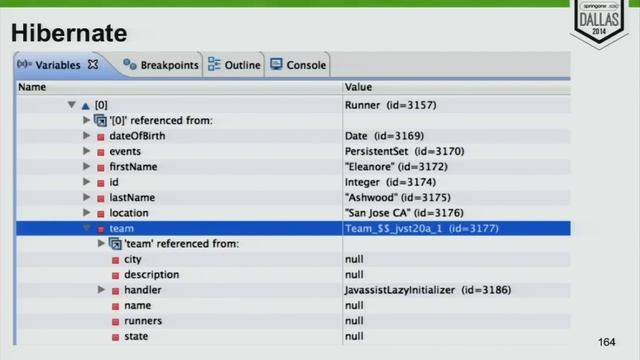
Task: Close the Variables tab with X icon
Action: coord(93,64)
